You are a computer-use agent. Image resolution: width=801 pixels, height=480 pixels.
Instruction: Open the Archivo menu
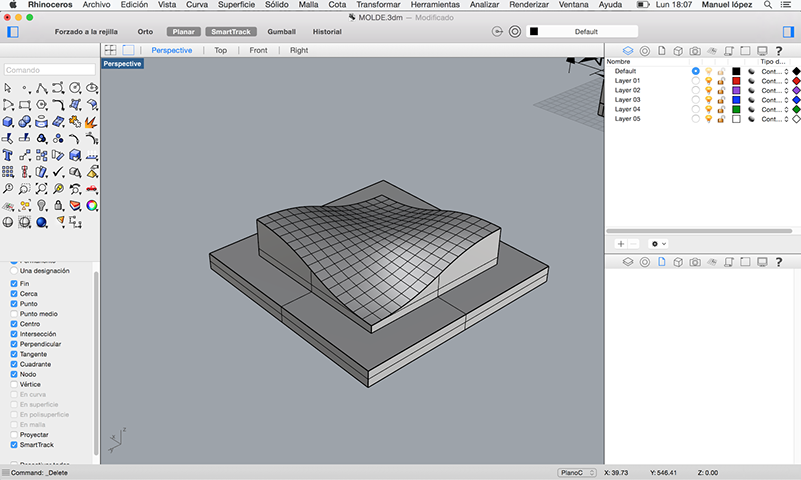click(x=96, y=5)
